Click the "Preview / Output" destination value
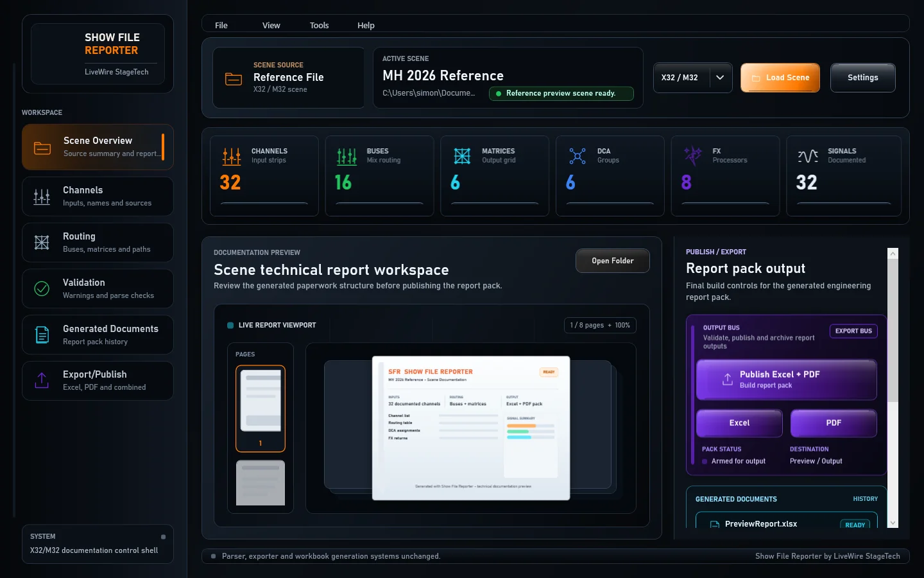 coord(816,461)
